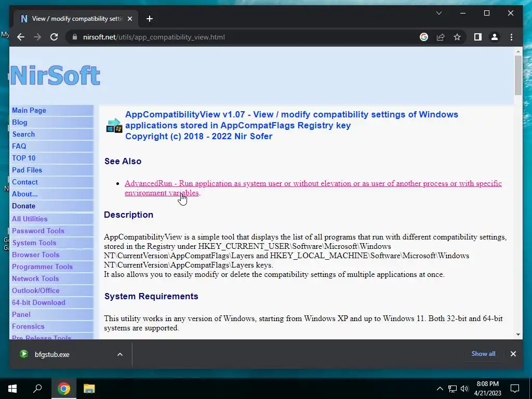Open the About... sidebar link
Screen dimensions: 532x399
25,194
